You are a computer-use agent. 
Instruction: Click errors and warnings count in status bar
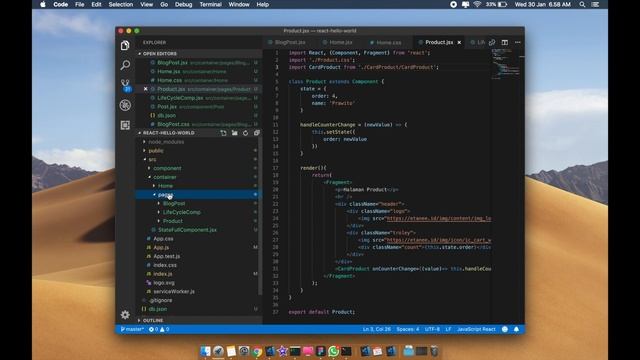(x=159, y=329)
